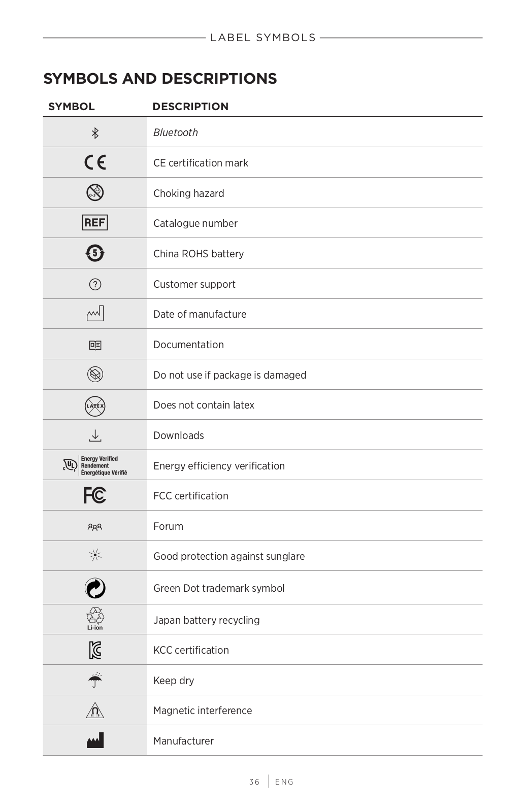The height and width of the screenshot is (812, 526).
Task: Click the choking hazard 0-3 symbol
Action: (x=95, y=192)
